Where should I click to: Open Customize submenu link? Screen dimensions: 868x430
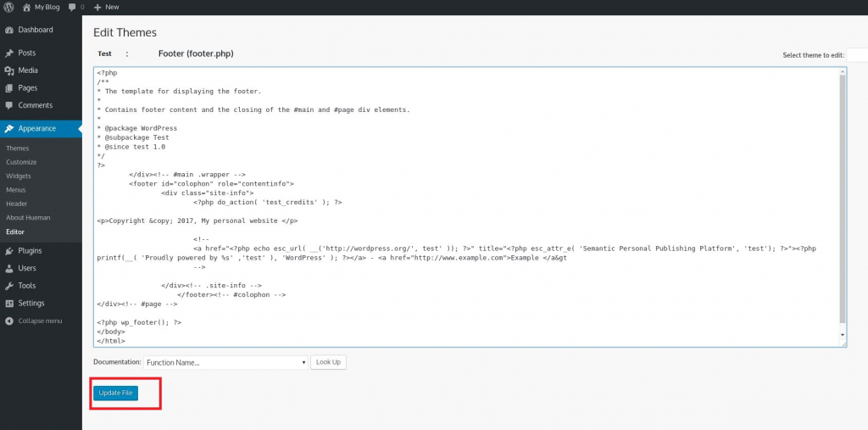[21, 162]
